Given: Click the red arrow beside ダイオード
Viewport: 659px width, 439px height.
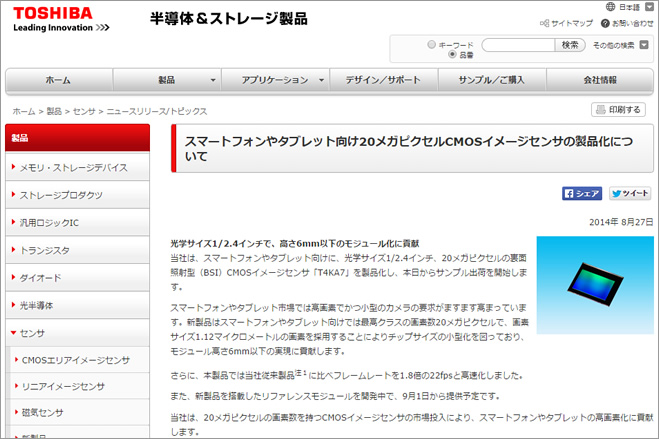Looking at the screenshot, I should pyautogui.click(x=13, y=277).
